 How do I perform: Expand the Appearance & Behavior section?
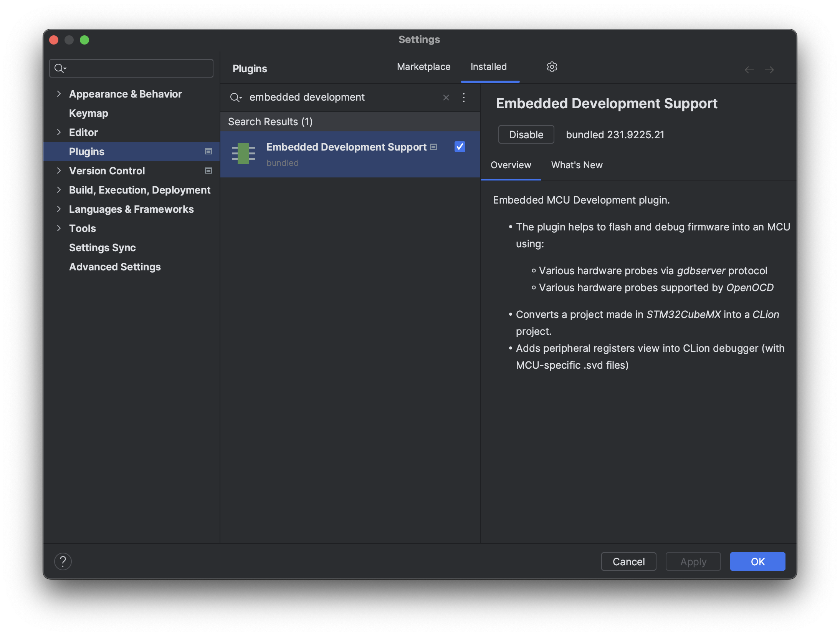tap(59, 94)
